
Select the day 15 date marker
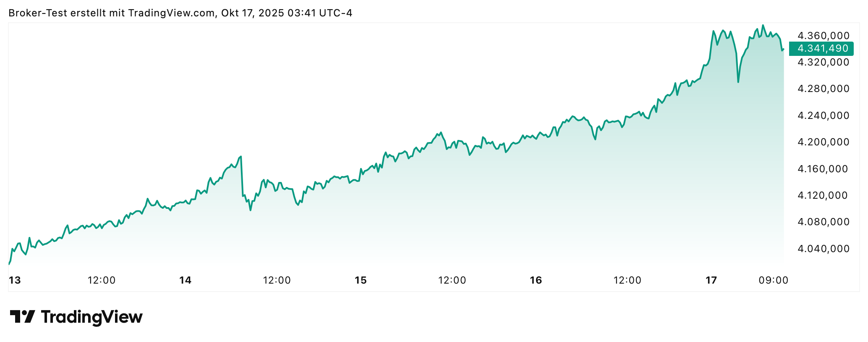coord(361,280)
